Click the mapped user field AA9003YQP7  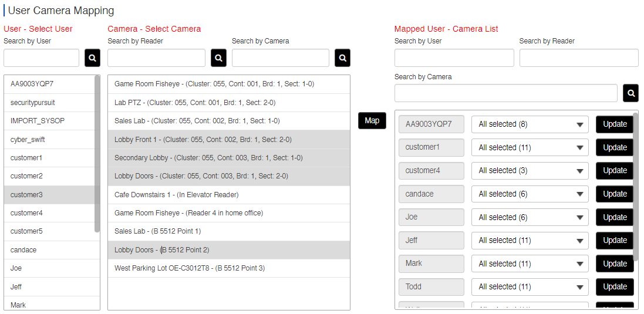click(431, 124)
